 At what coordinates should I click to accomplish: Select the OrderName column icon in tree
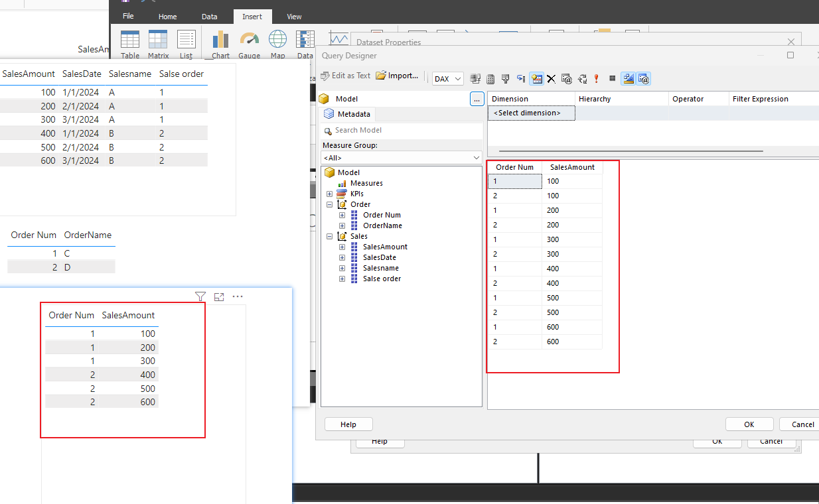click(x=354, y=225)
